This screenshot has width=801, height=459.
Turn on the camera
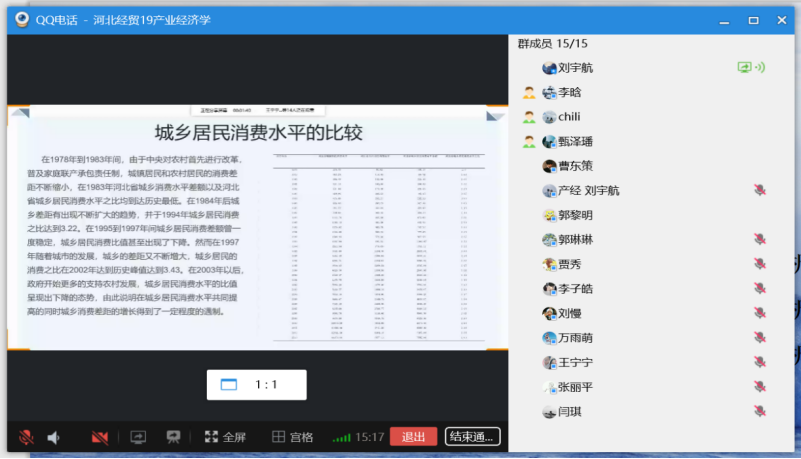tap(99, 437)
